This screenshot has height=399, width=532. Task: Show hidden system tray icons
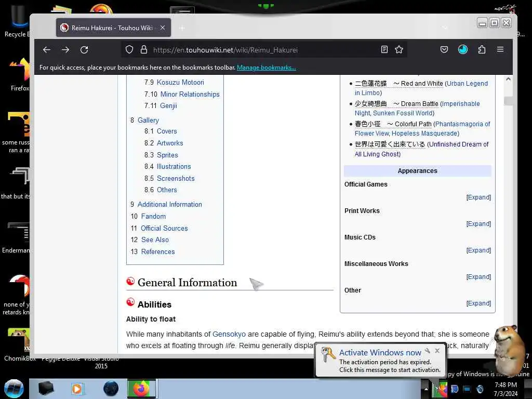426,389
